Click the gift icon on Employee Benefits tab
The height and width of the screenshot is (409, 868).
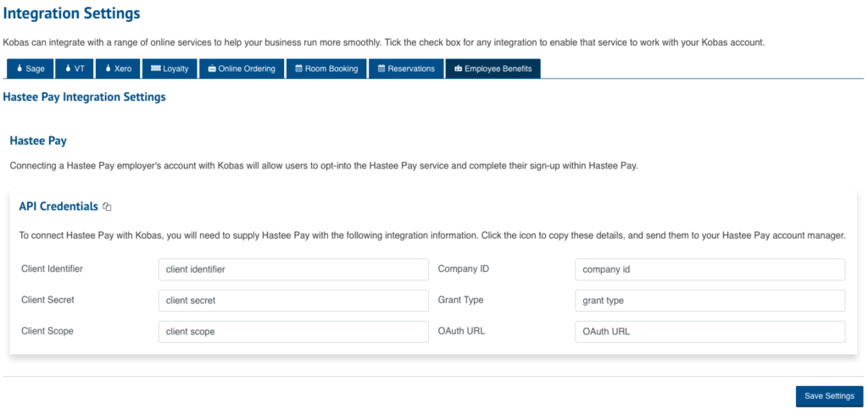pyautogui.click(x=458, y=69)
